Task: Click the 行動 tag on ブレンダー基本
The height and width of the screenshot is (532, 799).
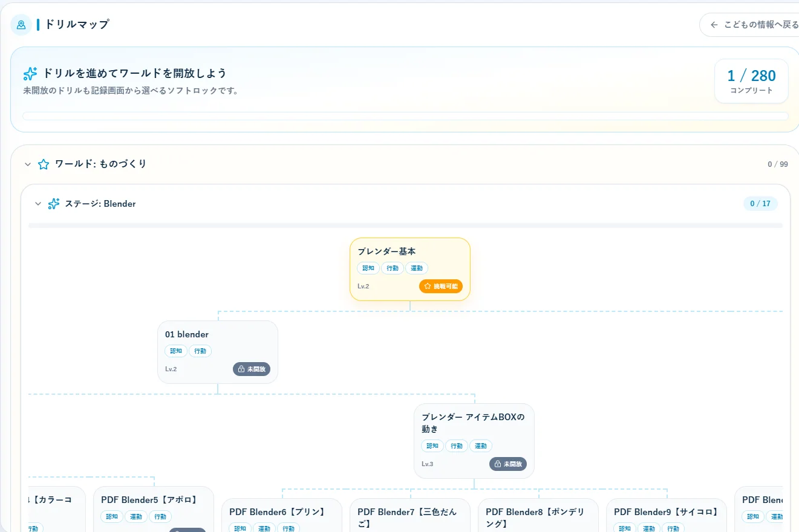Action: tap(393, 268)
